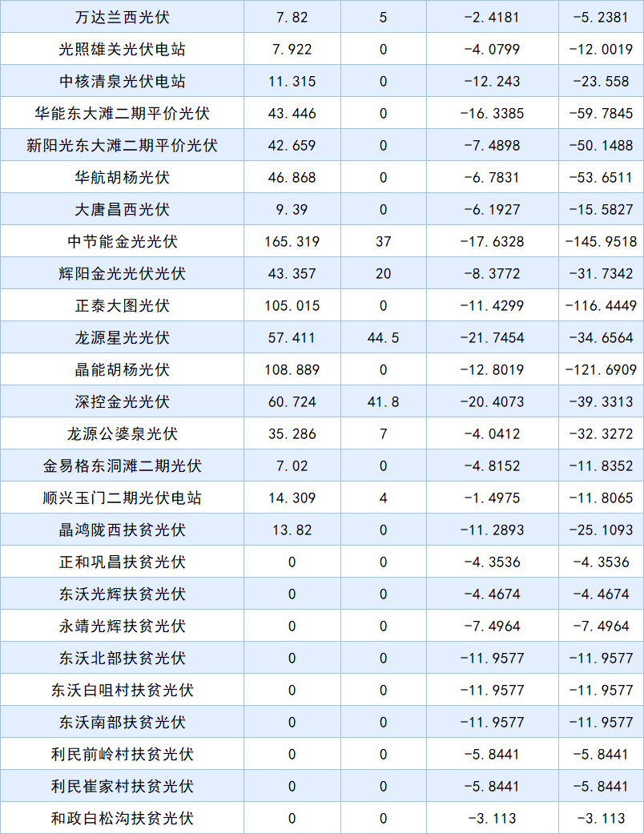Screen dimensions: 644x834
Task: Click the 东沃白咀村扶贫光伏 row label
Action: coord(122,690)
